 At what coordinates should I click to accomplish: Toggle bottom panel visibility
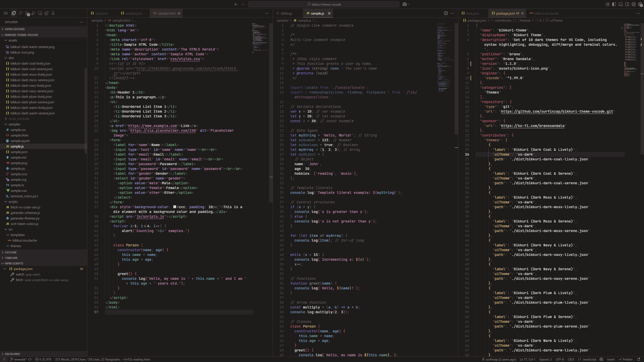[621, 4]
